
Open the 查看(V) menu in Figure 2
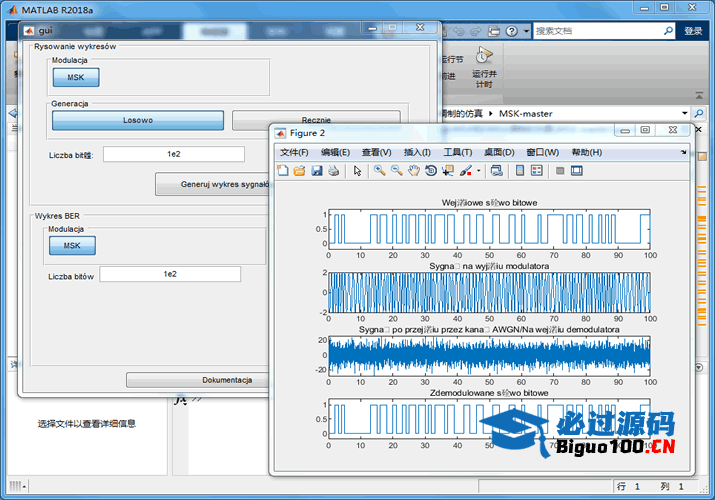tap(376, 152)
